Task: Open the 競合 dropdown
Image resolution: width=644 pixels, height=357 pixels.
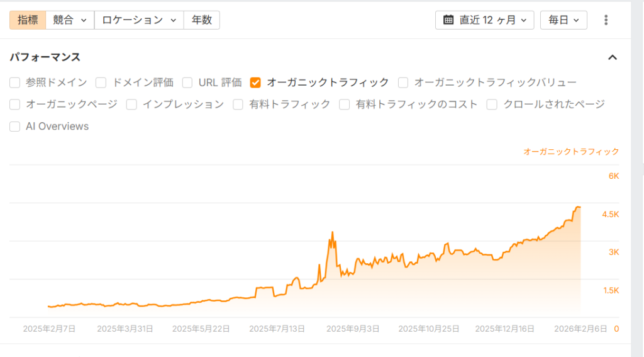Action: pyautogui.click(x=69, y=20)
